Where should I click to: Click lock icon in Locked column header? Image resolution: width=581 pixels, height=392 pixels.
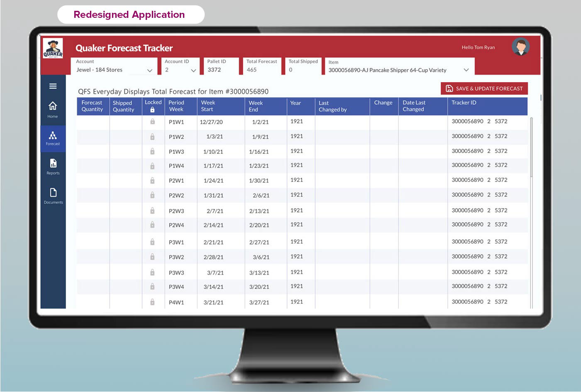pos(152,110)
